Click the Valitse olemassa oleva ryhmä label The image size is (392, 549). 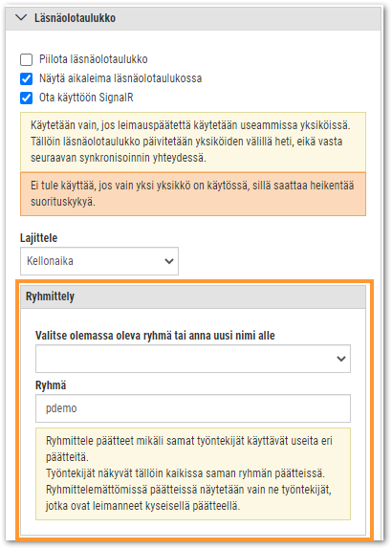(155, 336)
